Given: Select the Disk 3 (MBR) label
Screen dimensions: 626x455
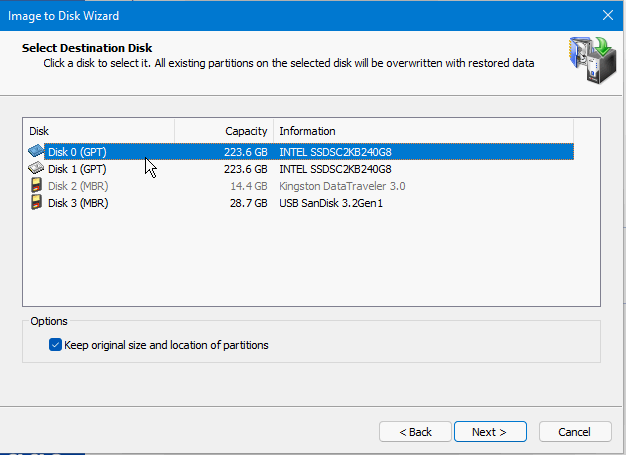Looking at the screenshot, I should click(x=78, y=203).
